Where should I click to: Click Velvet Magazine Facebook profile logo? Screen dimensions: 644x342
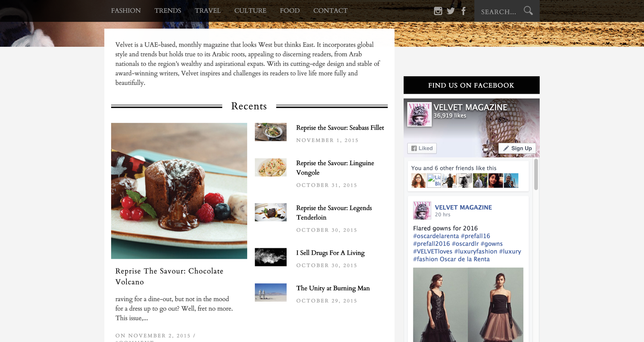click(x=419, y=114)
